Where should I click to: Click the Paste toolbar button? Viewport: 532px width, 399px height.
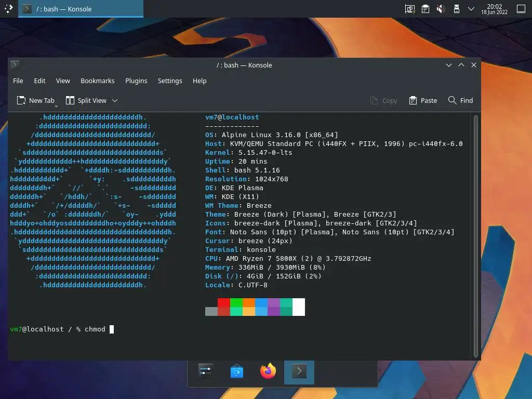pos(423,100)
